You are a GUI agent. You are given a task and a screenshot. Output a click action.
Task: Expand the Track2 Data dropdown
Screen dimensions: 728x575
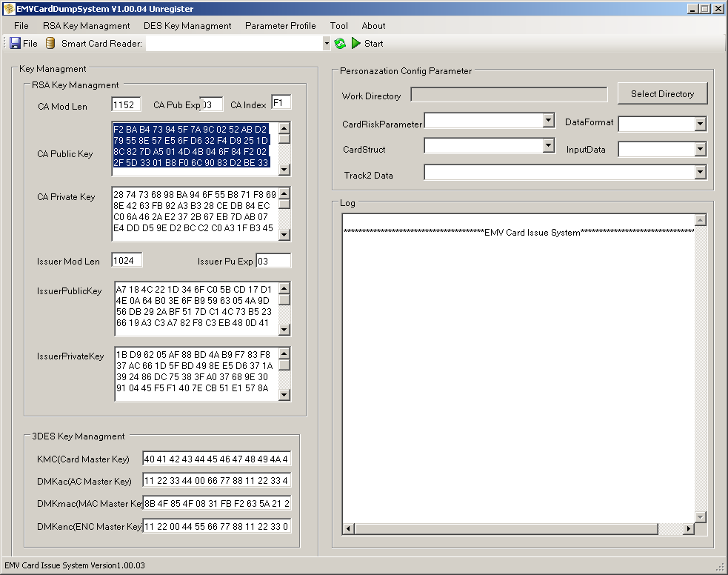[x=700, y=173]
